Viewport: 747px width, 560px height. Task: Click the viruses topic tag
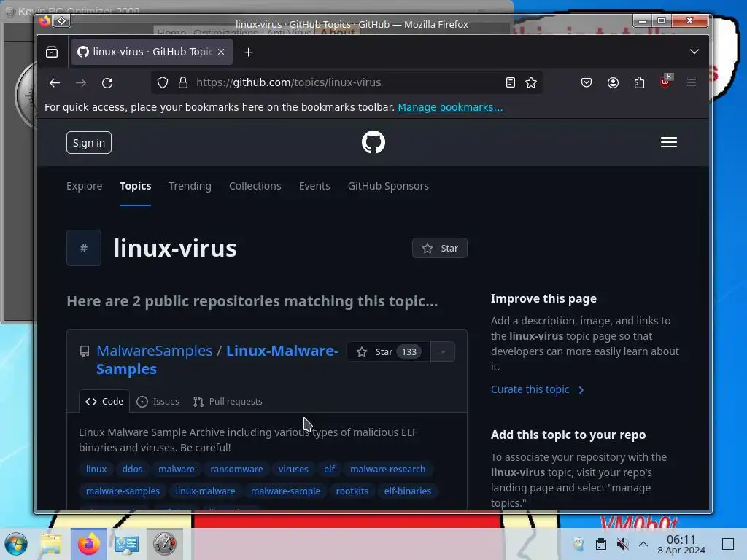(293, 469)
